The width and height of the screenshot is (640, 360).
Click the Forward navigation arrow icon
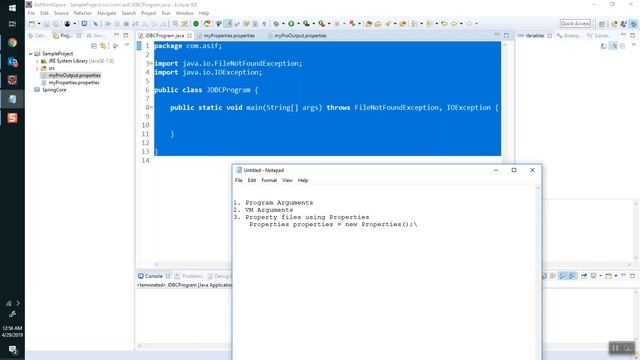(469, 24)
